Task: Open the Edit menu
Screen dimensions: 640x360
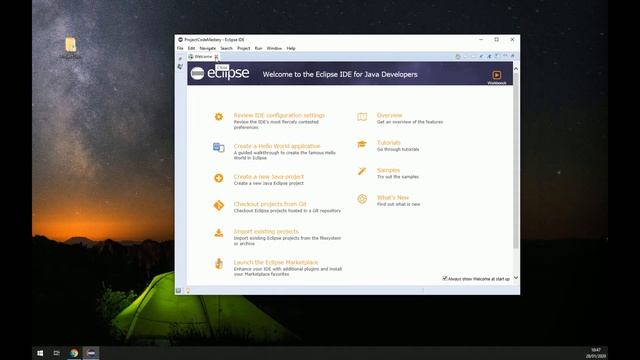Action: pyautogui.click(x=191, y=48)
